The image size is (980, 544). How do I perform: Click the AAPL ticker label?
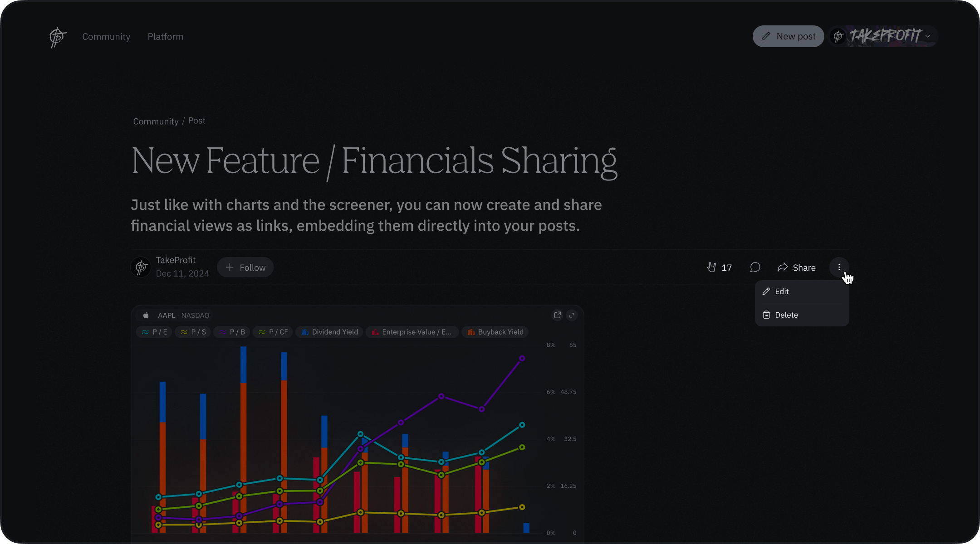point(167,316)
